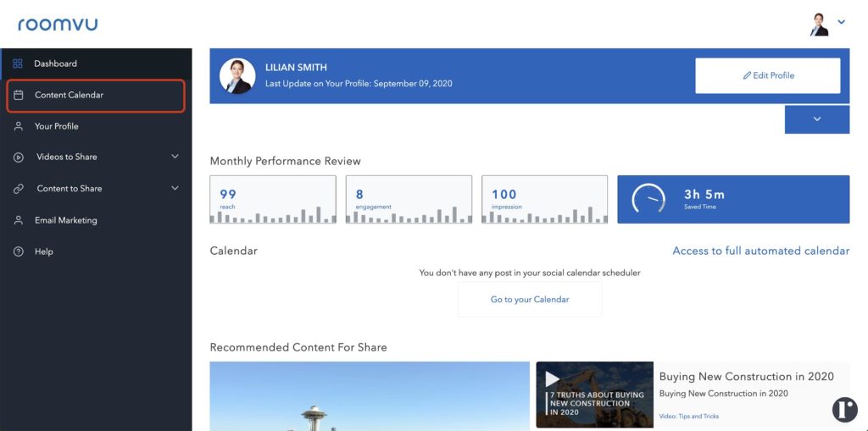Click Go to your Calendar button
Image resolution: width=868 pixels, height=431 pixels.
click(530, 300)
